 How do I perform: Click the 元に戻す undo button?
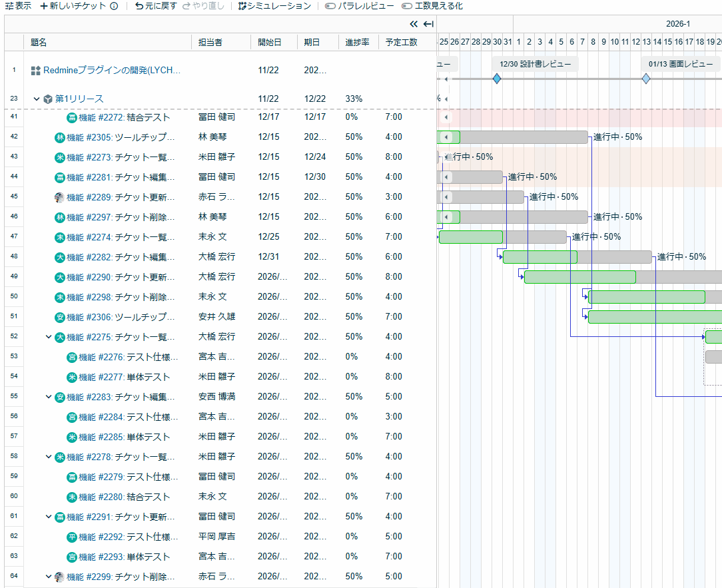click(x=156, y=6)
